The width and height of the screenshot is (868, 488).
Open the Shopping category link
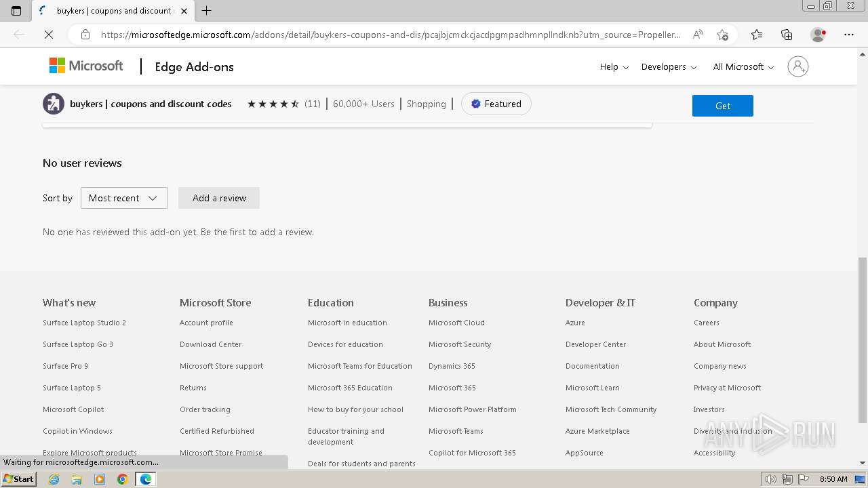coord(427,104)
